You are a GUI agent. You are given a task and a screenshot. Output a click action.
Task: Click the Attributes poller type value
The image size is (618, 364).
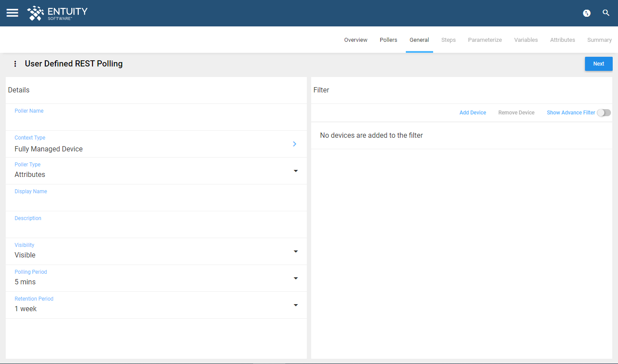click(30, 175)
